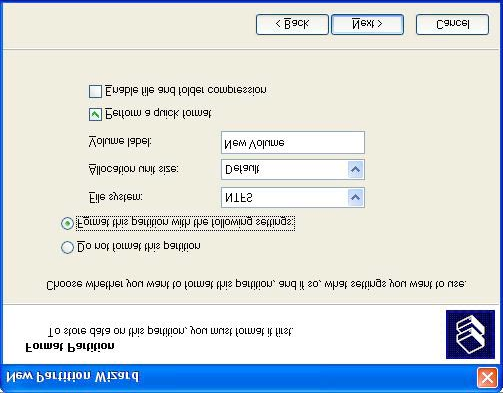Click the New Partition Wizard title text
The height and width of the screenshot is (393, 503).
tap(73, 377)
